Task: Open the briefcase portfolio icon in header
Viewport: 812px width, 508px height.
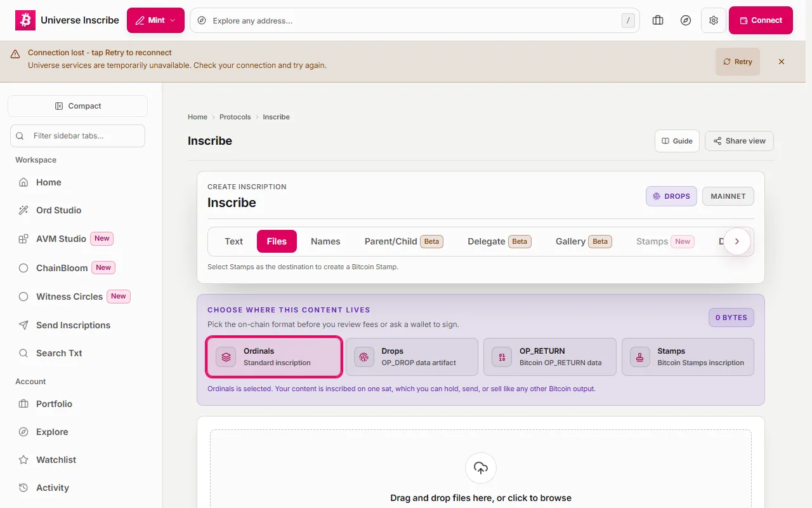Action: 658,20
